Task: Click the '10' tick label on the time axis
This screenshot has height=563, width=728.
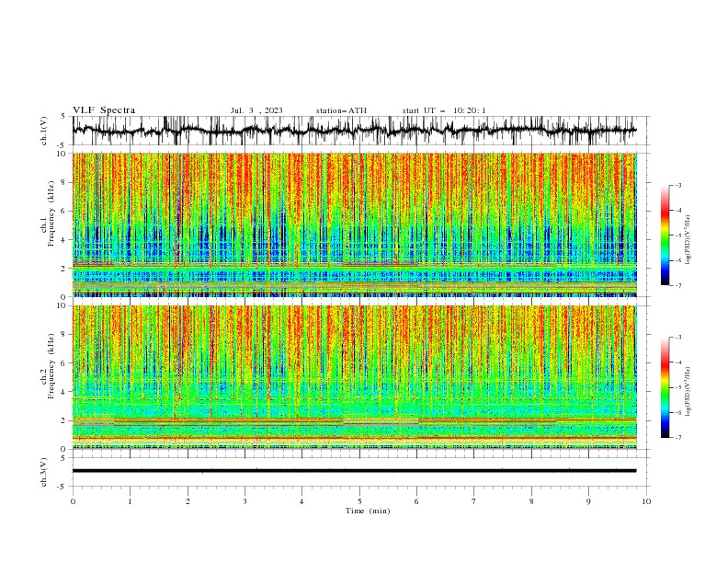Action: pos(646,501)
